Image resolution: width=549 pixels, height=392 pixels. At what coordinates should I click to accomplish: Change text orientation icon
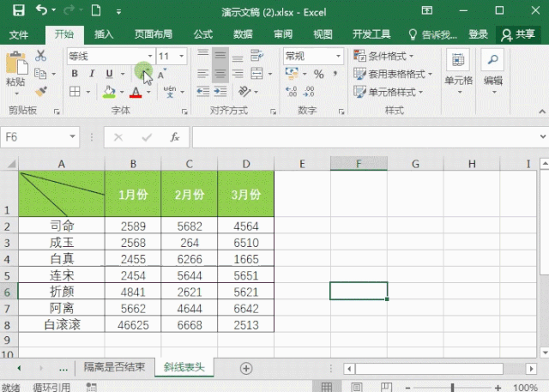[x=244, y=92]
